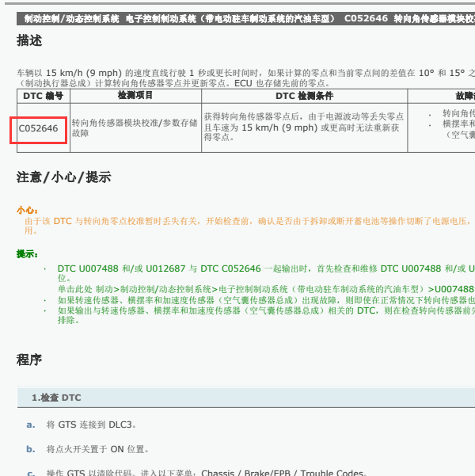Viewport: 475px width, 476px height.
Task: Click the hint bullet starting 如果输出与转速传感器
Action: pyautogui.click(x=266, y=315)
